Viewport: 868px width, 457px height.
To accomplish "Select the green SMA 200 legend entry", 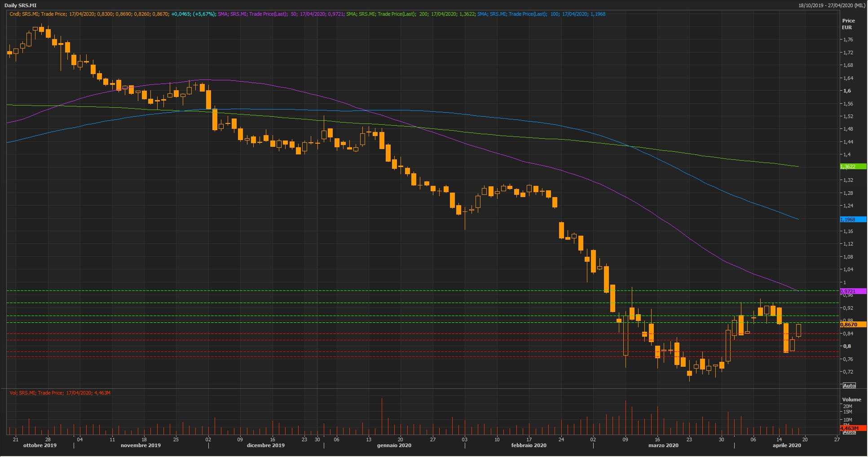I will [410, 14].
